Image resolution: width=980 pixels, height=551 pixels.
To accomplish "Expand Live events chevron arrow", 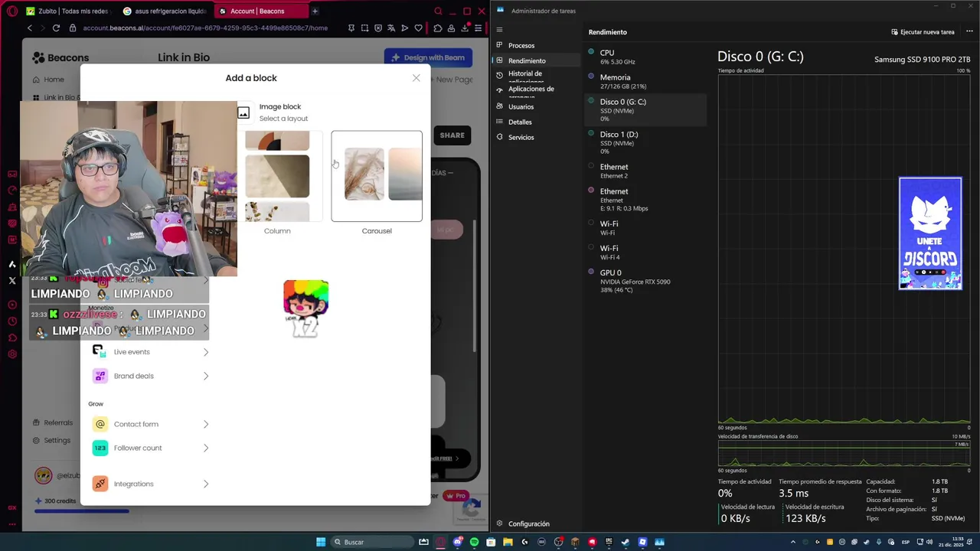I will [x=206, y=352].
